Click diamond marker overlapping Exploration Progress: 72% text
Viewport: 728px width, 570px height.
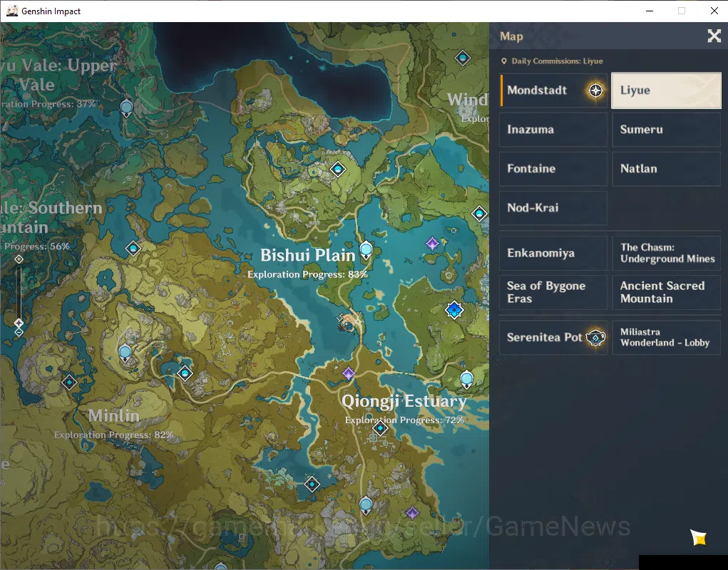[x=380, y=428]
